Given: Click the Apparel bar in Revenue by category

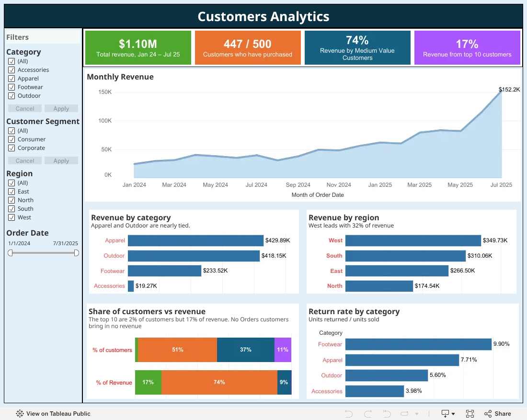Looking at the screenshot, I should 195,240.
